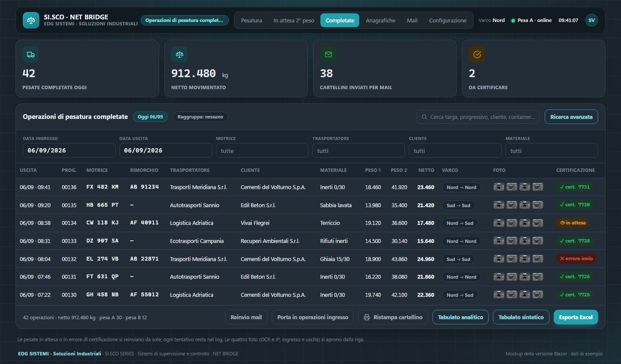Open the Motrice filter dropdown
This screenshot has height=364, width=621.
(x=262, y=150)
